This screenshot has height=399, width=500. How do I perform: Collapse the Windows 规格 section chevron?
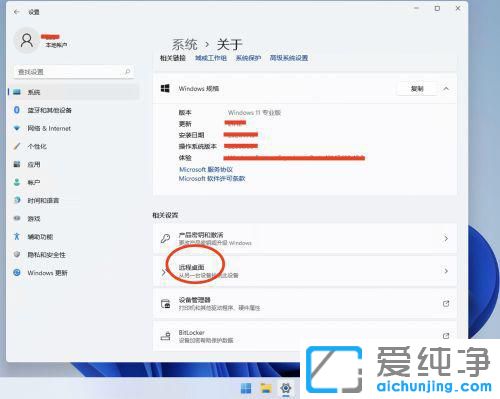point(446,89)
